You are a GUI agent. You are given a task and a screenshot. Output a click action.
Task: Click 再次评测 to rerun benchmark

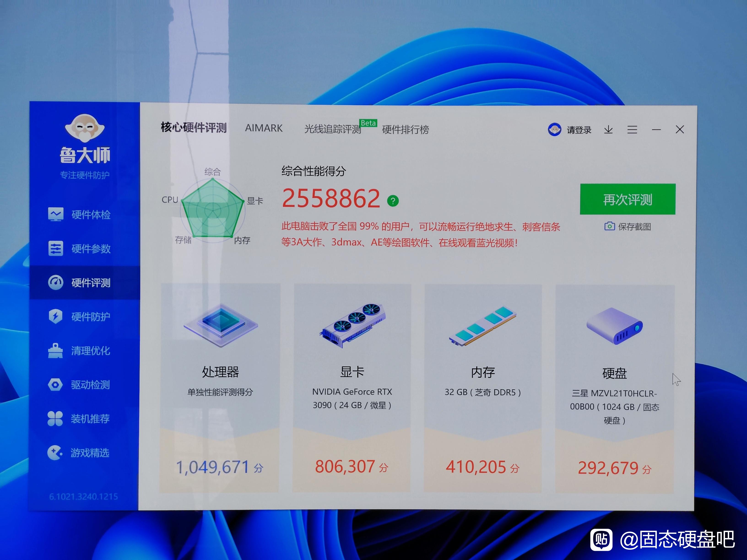[628, 199]
